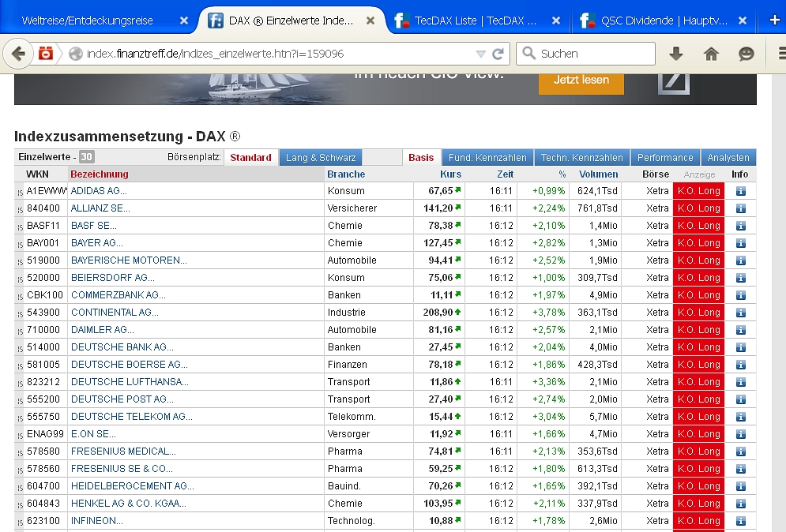Screen dimensions: 786x532
Task: Reload the page with the refresh icon
Action: coord(498,54)
